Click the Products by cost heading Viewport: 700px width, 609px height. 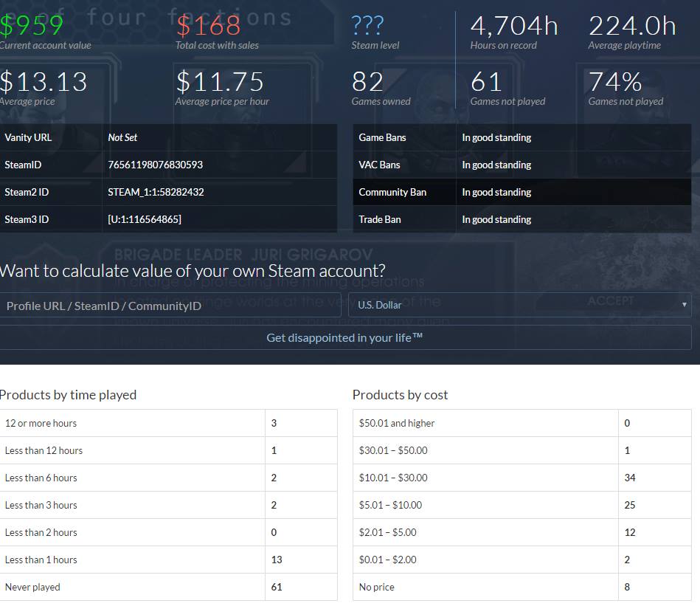[400, 395]
